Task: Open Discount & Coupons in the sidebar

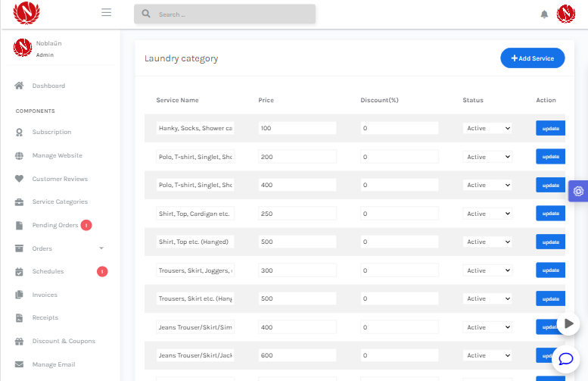Action: pos(64,341)
